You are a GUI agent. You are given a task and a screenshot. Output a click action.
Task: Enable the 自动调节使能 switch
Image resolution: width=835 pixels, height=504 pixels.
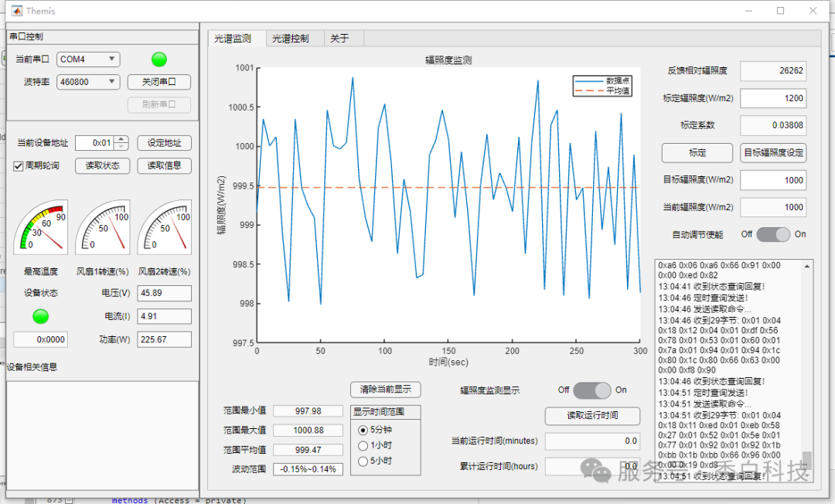click(x=773, y=234)
